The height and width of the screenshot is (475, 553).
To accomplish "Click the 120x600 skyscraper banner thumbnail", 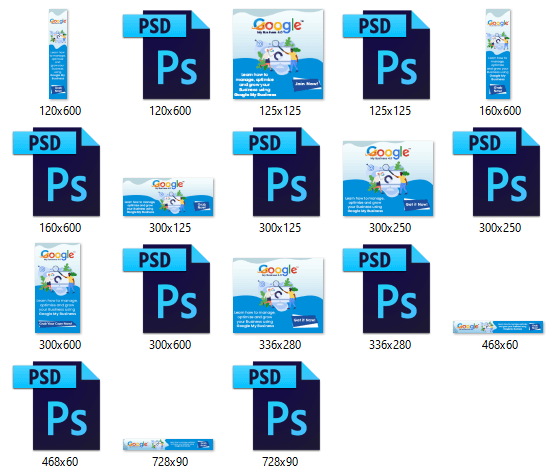I will click(58, 54).
